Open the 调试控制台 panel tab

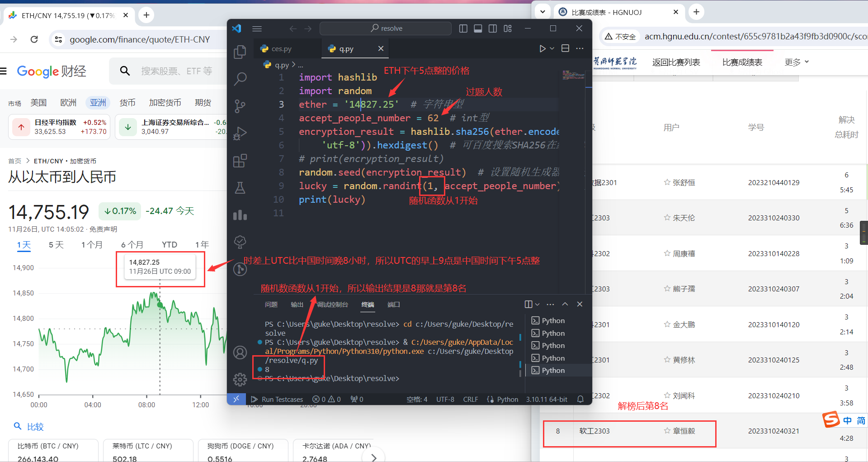[332, 305]
